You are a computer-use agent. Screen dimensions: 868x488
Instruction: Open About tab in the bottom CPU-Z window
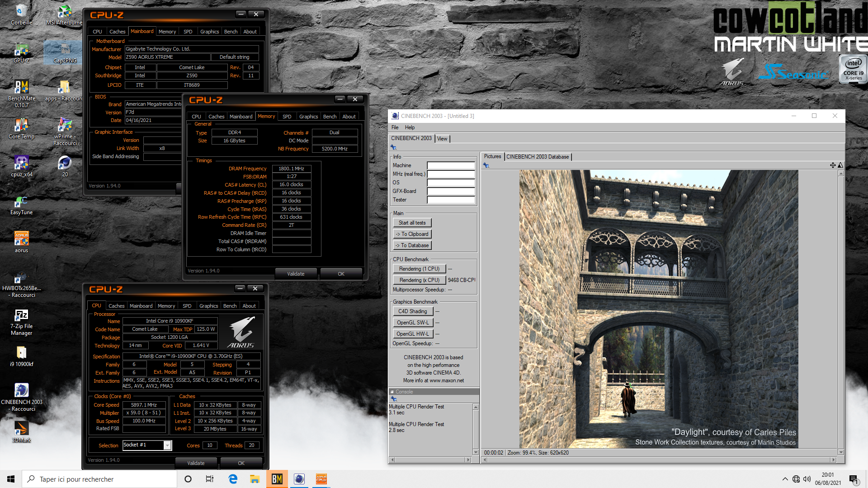tap(249, 306)
